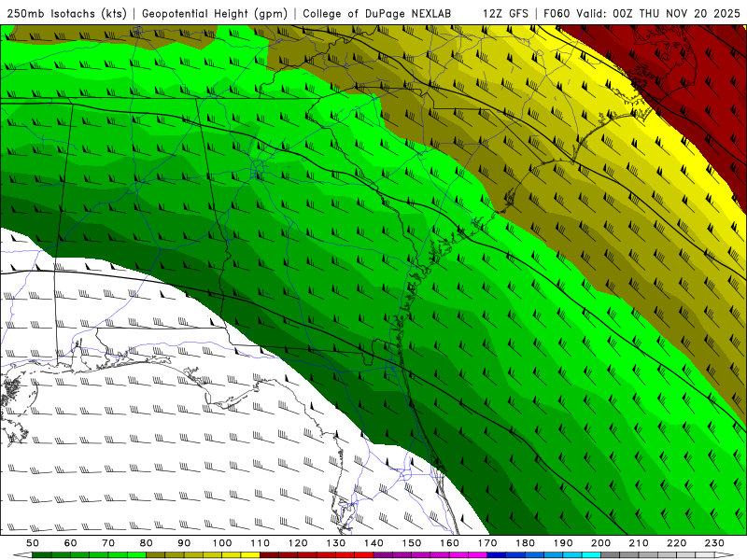Click the 100 label on the legend
747x560 pixels.
[x=222, y=543]
